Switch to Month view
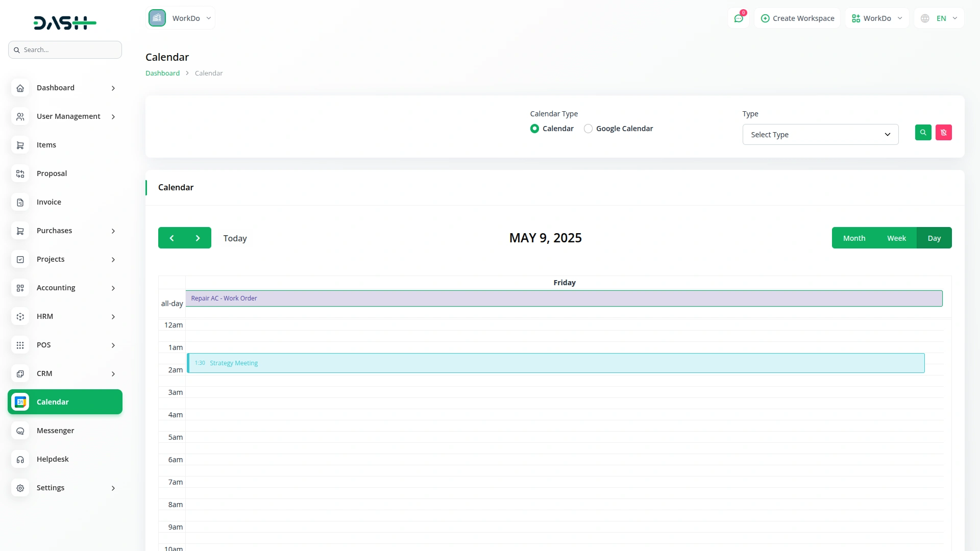The image size is (980, 551). tap(854, 238)
